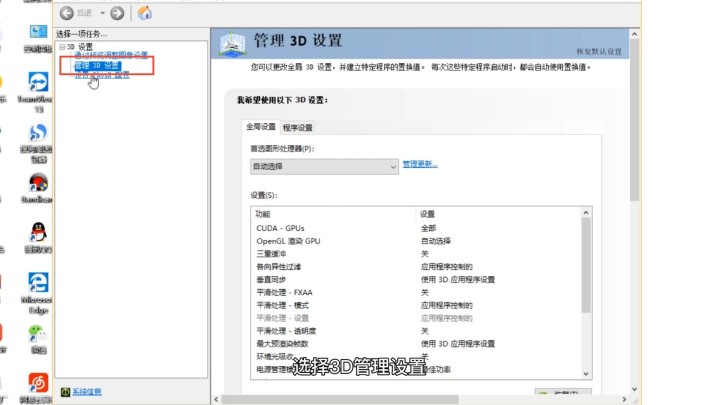Viewport: 720px width, 405px height.
Task: Select the 垂直同步 row
Action: coord(418,280)
